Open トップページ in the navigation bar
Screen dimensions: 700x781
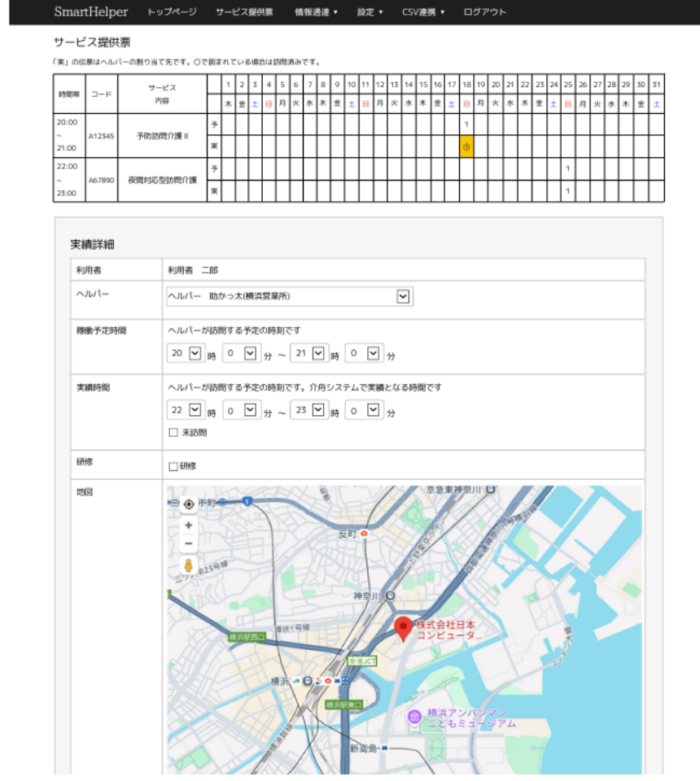[172, 12]
